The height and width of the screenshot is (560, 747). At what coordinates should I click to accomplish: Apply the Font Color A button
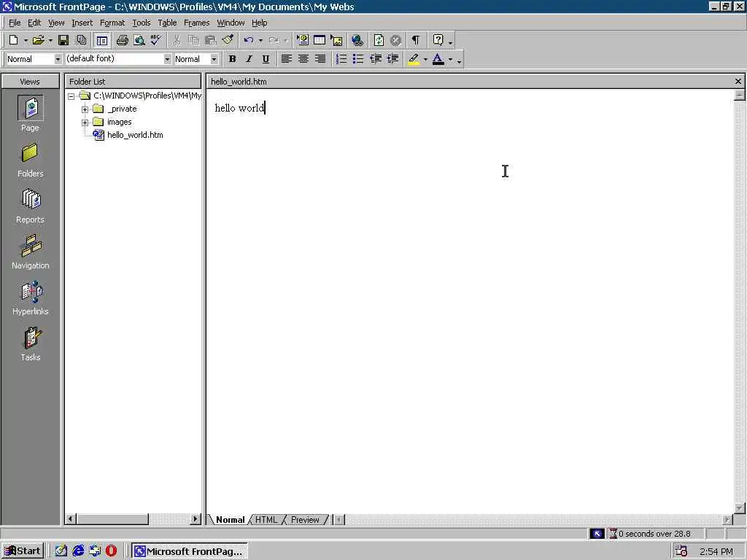pyautogui.click(x=438, y=59)
